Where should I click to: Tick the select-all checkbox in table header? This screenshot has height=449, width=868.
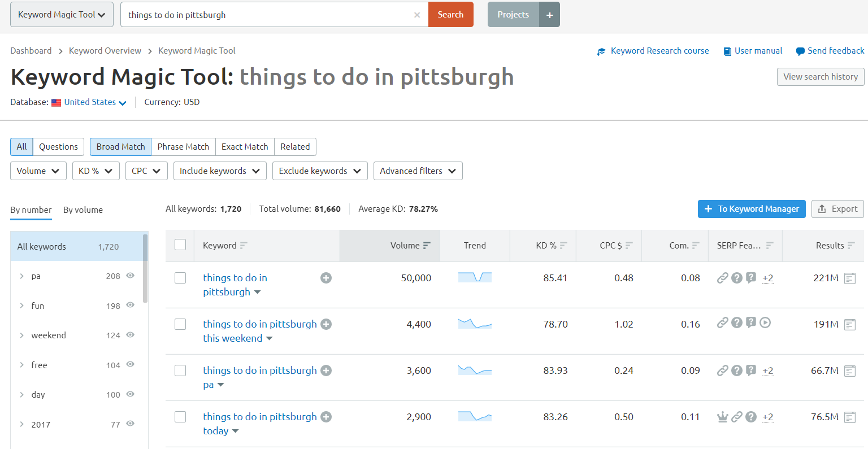coord(180,245)
